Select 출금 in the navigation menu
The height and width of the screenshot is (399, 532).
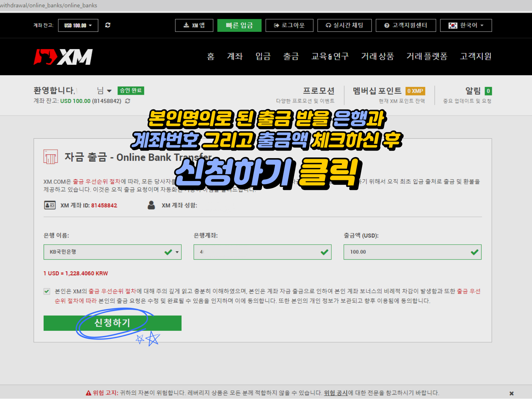pos(291,56)
